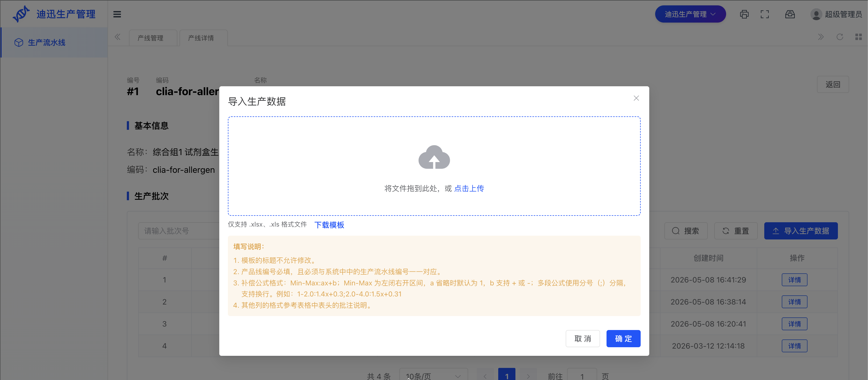
Task: Go to next page arrow
Action: point(528,376)
